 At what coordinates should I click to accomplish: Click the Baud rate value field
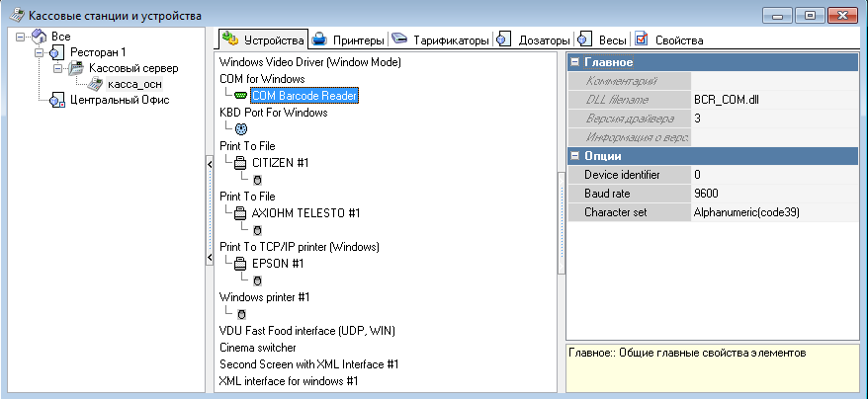coord(773,194)
